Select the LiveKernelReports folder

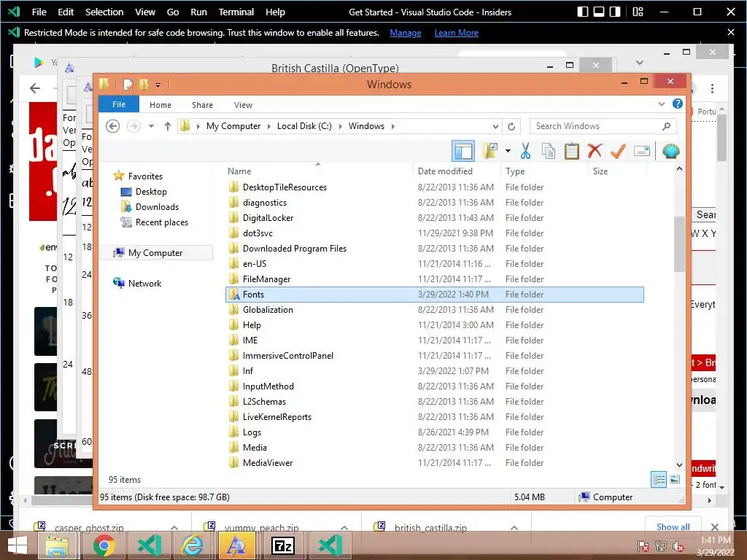(x=276, y=416)
